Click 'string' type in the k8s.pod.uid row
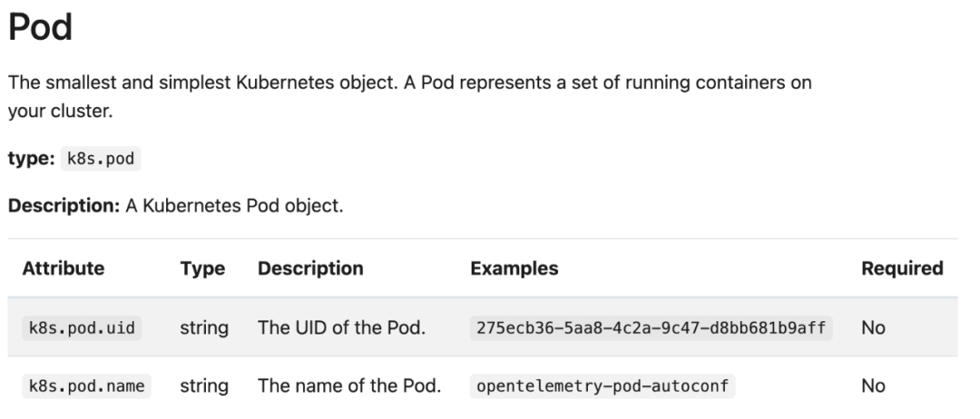This screenshot has width=980, height=419. tap(203, 328)
